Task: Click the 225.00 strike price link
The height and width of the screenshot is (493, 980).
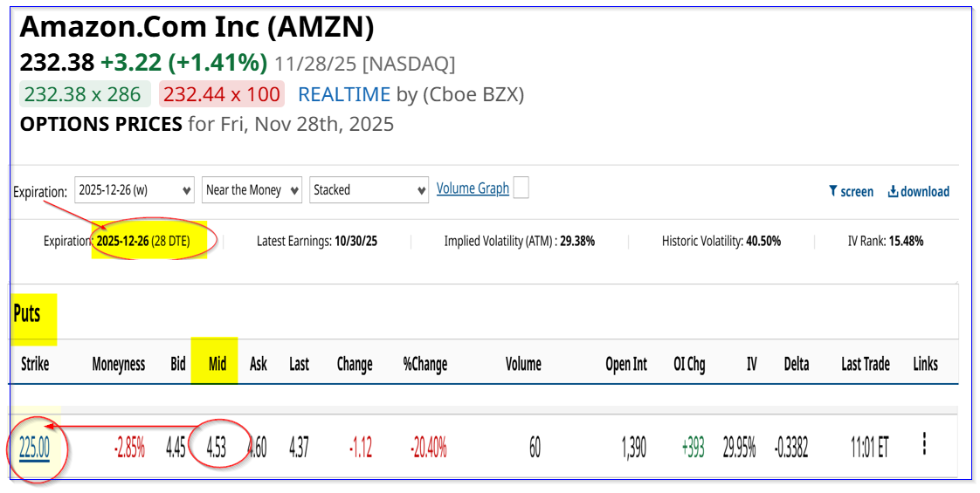Action: coord(35,448)
